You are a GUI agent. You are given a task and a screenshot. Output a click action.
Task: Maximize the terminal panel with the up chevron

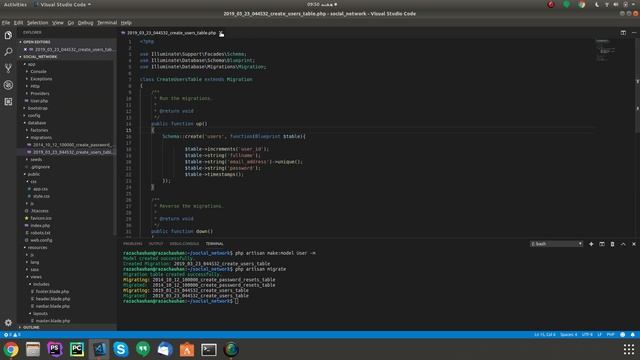pos(623,244)
